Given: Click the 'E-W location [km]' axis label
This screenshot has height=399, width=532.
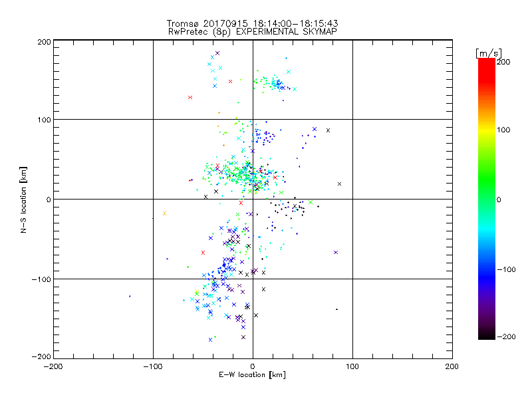Looking at the screenshot, I should pos(252,375).
